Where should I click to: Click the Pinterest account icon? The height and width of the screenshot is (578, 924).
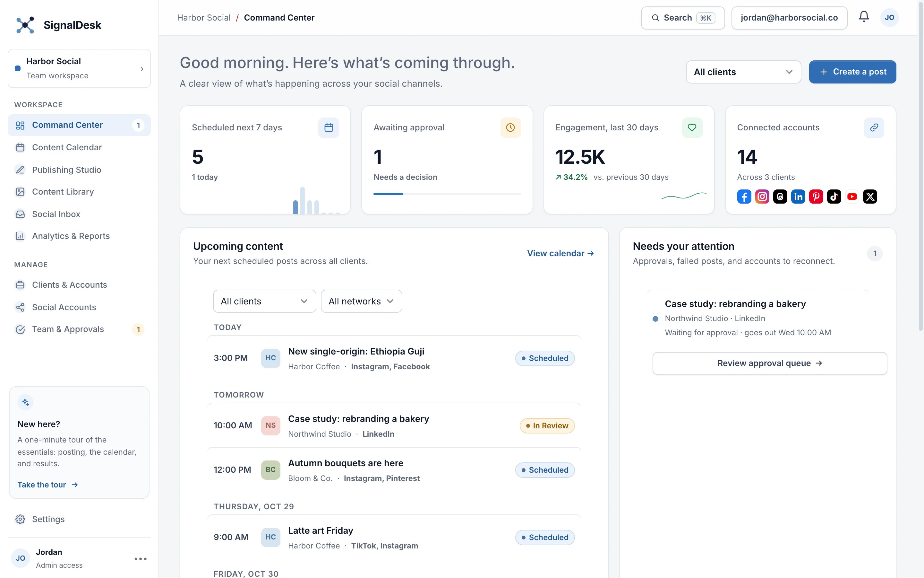pyautogui.click(x=816, y=197)
